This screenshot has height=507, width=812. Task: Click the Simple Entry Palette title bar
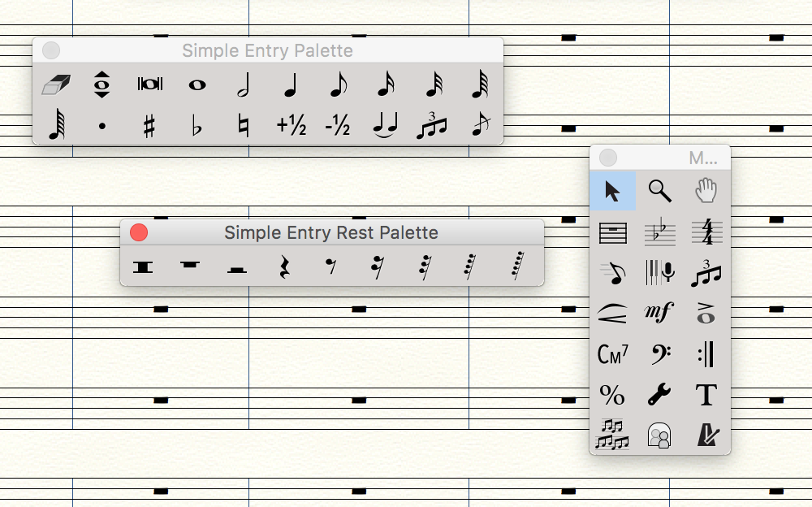pyautogui.click(x=267, y=50)
